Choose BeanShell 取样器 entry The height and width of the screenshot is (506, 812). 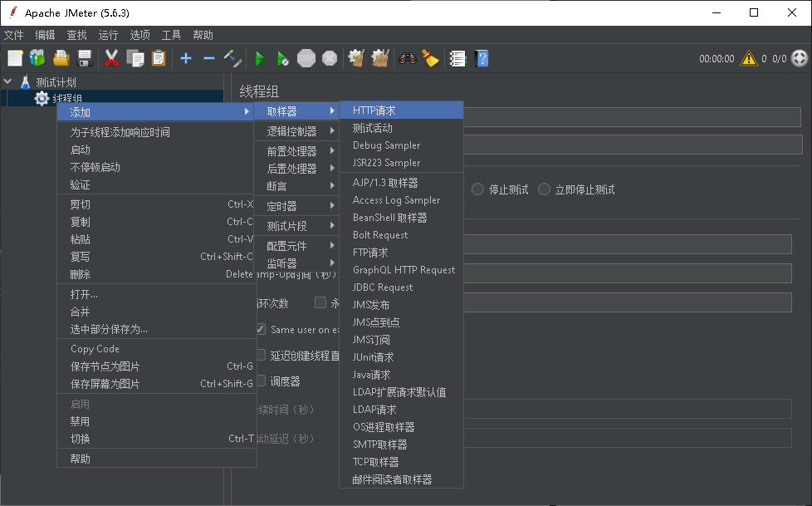click(x=401, y=218)
